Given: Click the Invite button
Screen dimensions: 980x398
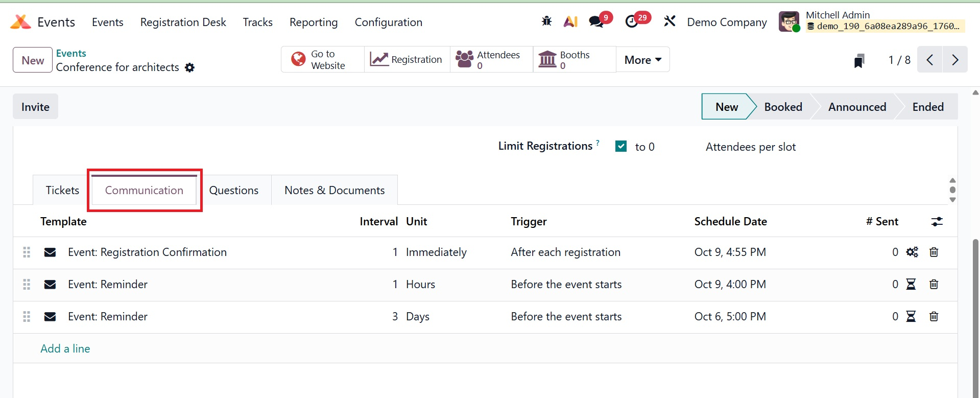Looking at the screenshot, I should pos(35,107).
